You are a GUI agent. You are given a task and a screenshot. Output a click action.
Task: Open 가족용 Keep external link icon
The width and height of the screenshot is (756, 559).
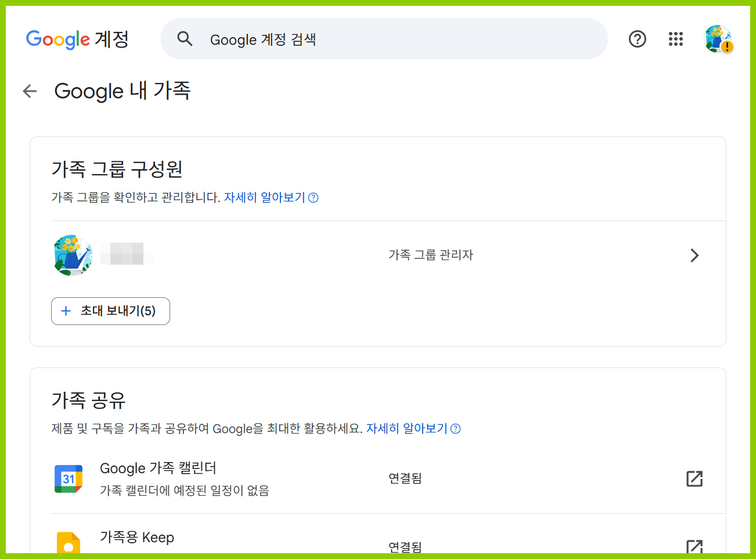point(694,546)
